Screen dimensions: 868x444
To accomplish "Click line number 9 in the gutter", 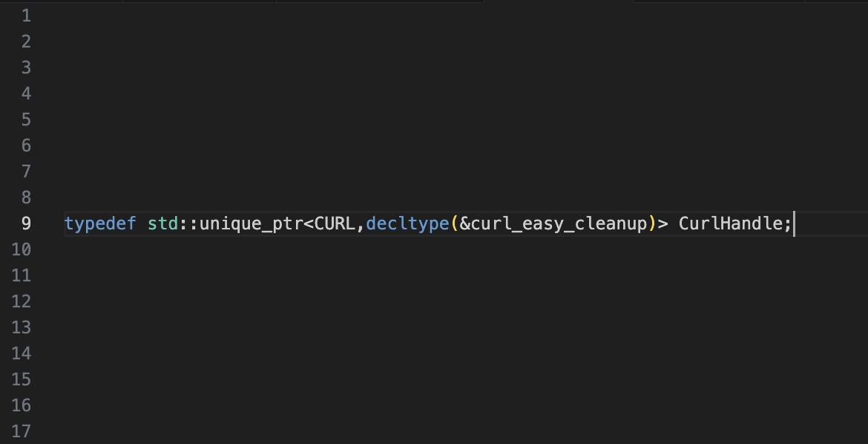I will (26, 223).
